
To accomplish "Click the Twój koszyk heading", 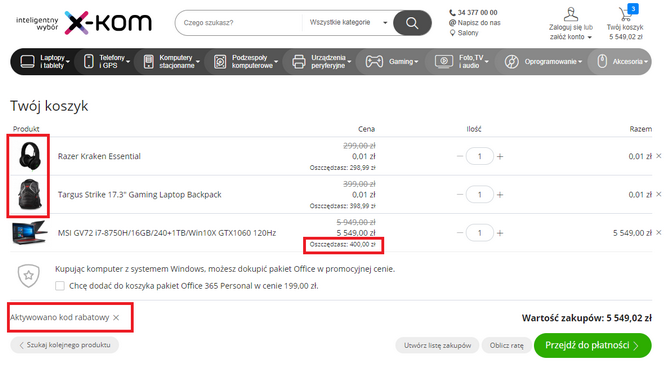I will click(49, 106).
